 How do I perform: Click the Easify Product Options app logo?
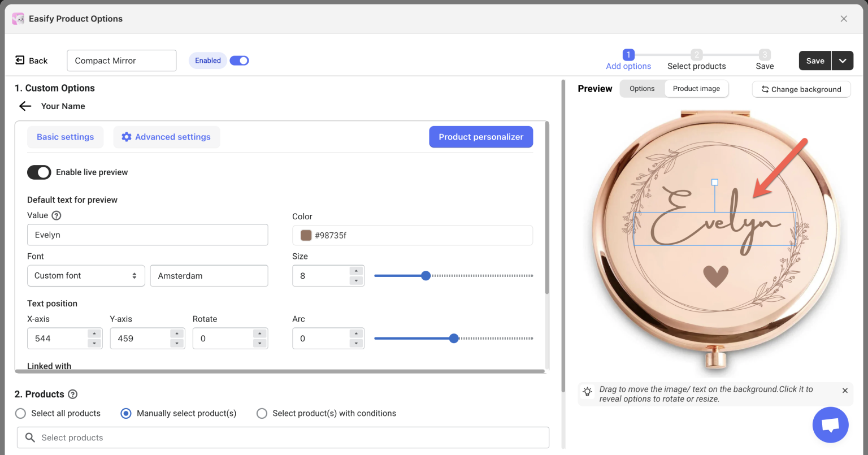[18, 19]
